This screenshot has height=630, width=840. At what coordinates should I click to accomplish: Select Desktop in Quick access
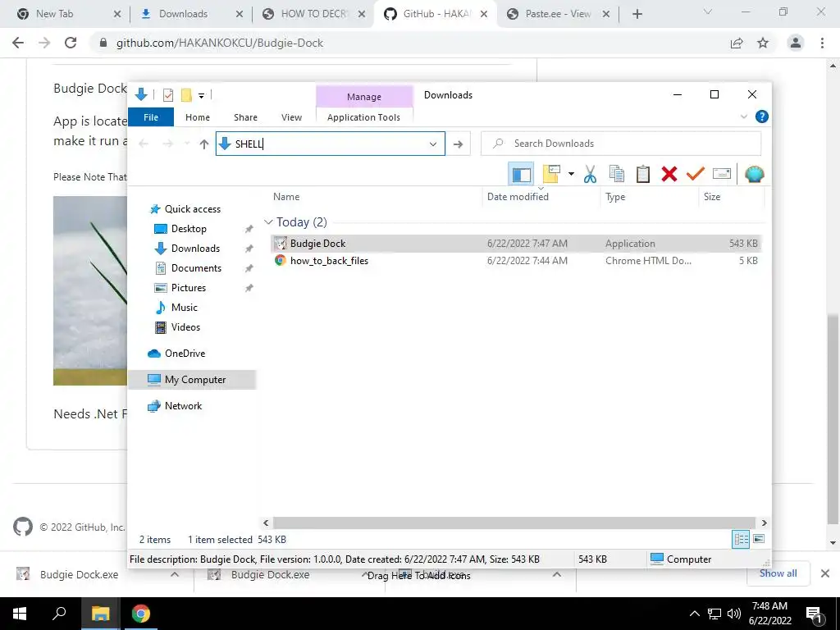click(189, 229)
